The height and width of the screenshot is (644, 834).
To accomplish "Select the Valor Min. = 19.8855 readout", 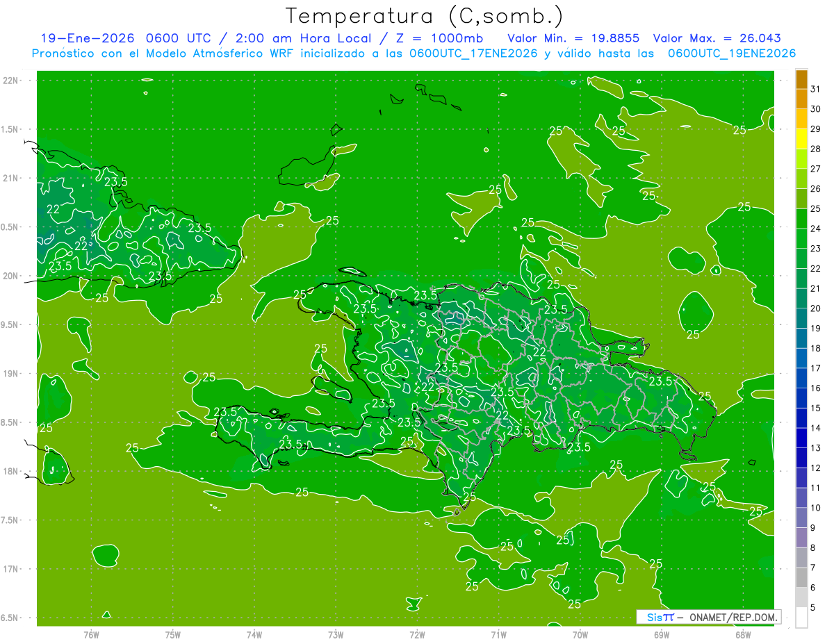I will point(573,38).
